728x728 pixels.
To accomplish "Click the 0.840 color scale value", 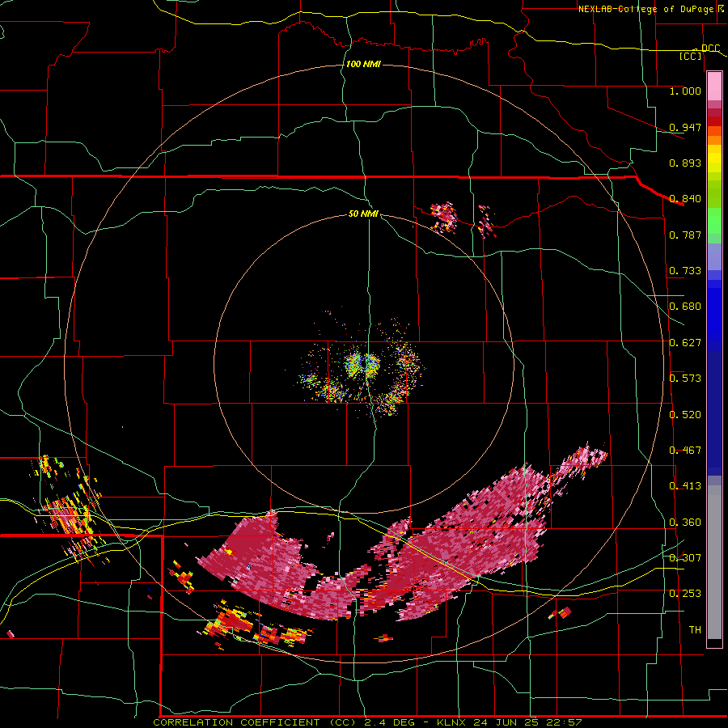I will click(x=685, y=199).
